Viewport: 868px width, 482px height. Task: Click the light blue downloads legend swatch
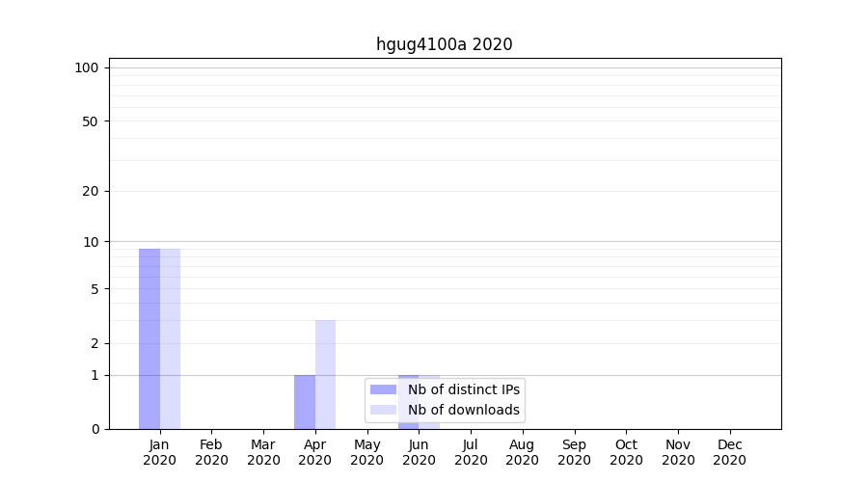pos(383,410)
